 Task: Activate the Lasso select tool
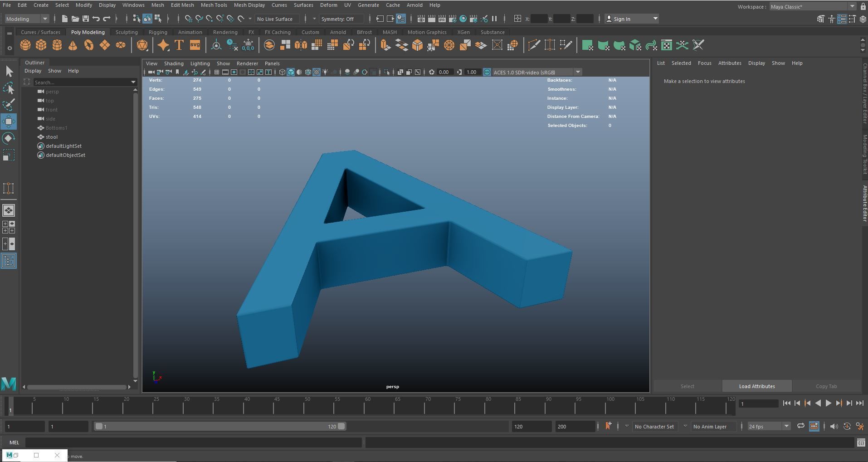click(x=9, y=88)
